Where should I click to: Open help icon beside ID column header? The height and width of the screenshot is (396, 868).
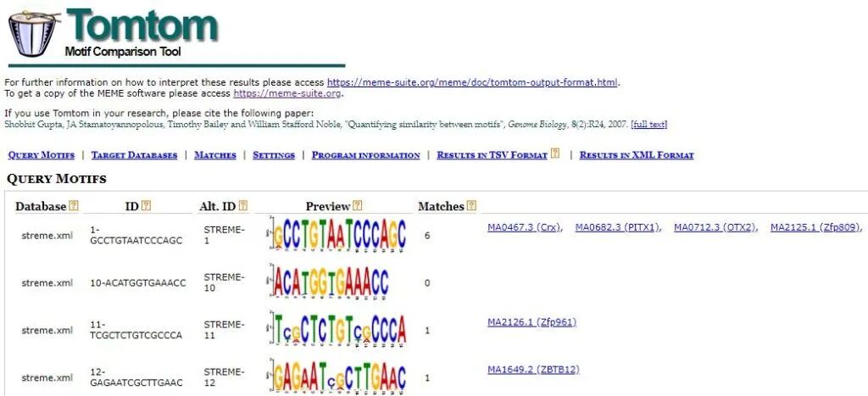coord(146,206)
